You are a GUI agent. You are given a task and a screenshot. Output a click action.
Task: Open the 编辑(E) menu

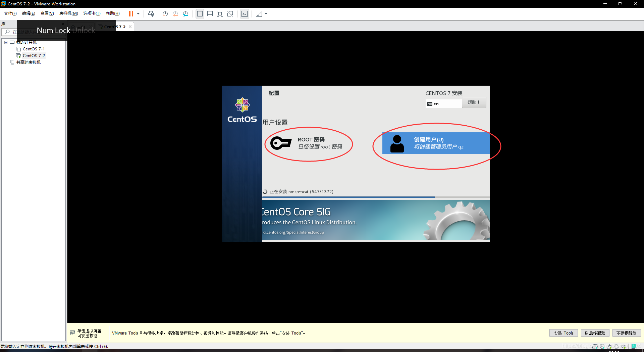tap(29, 13)
